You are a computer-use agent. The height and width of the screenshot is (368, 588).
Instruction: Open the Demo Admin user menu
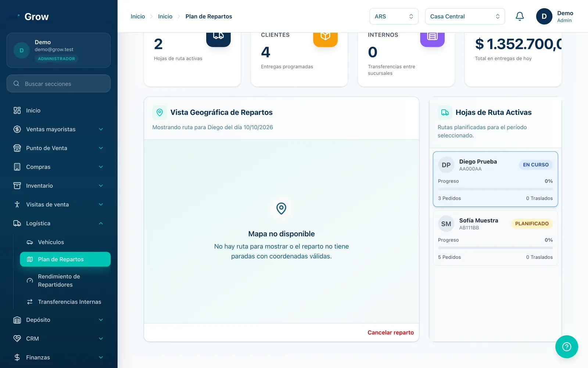click(555, 17)
